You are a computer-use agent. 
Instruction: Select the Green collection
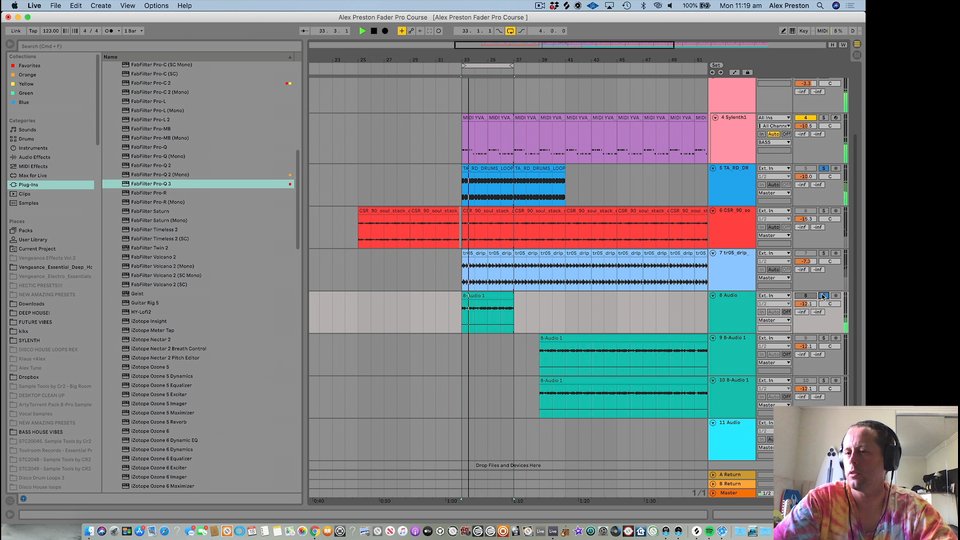pos(26,93)
